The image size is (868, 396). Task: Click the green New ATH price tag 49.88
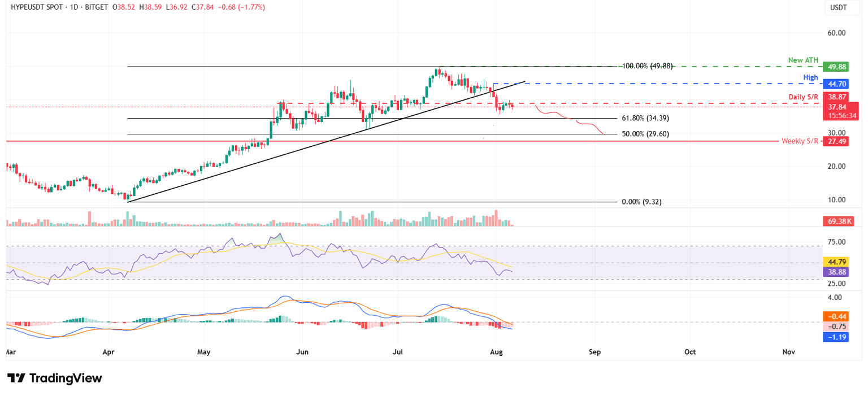[836, 66]
